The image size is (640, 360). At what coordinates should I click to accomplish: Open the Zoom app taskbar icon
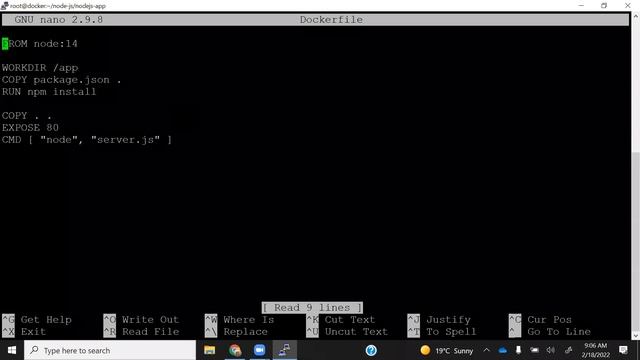(x=259, y=350)
